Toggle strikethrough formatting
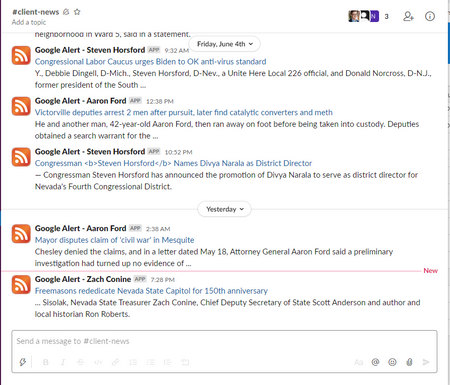 (80, 362)
